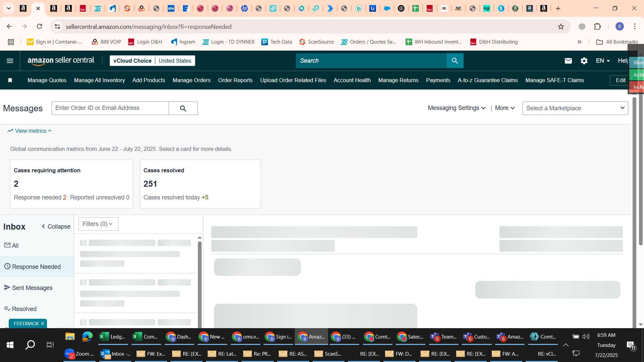Open Task View in the taskbar

(x=50, y=345)
